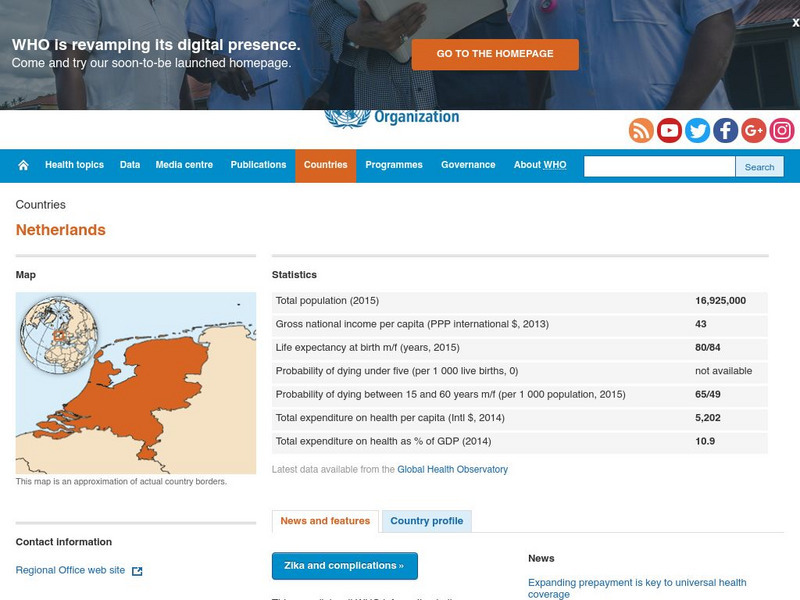Click the Google+ icon

(x=753, y=130)
